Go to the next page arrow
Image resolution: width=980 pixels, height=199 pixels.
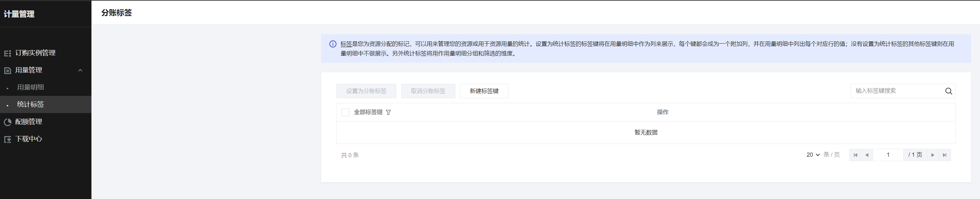point(933,155)
